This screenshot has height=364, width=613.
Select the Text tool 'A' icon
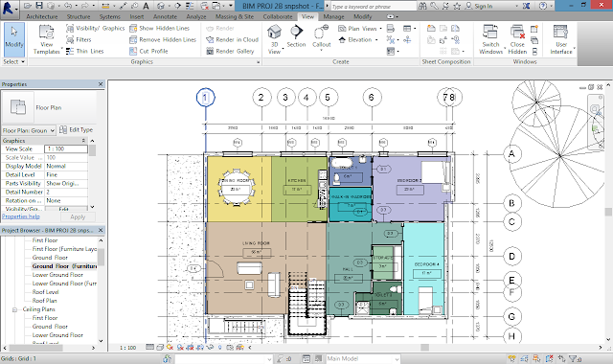point(146,6)
